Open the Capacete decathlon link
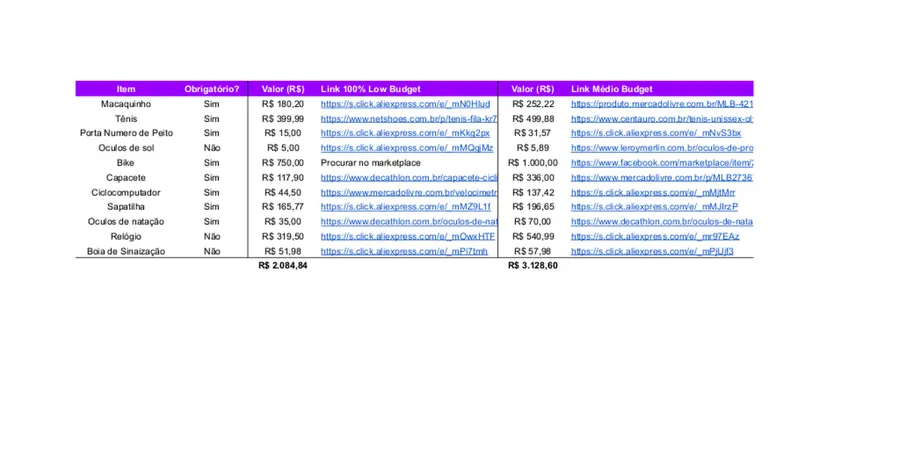The width and height of the screenshot is (900, 472). point(409,178)
